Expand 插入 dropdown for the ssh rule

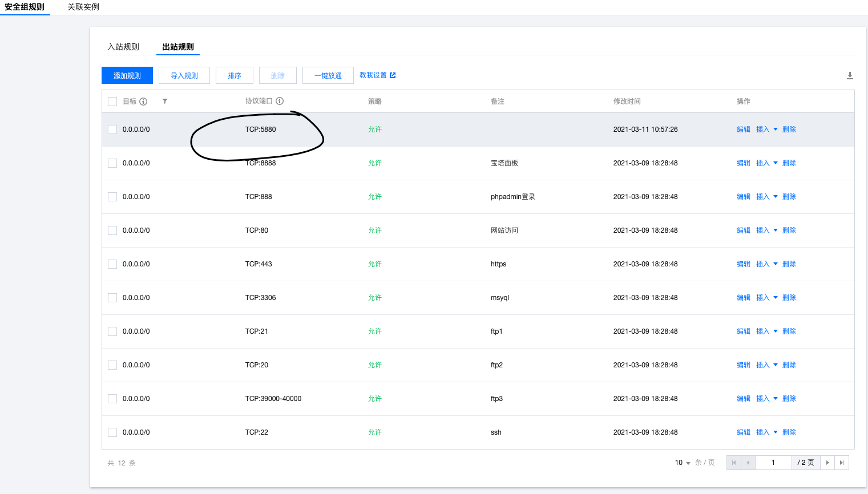tap(767, 432)
